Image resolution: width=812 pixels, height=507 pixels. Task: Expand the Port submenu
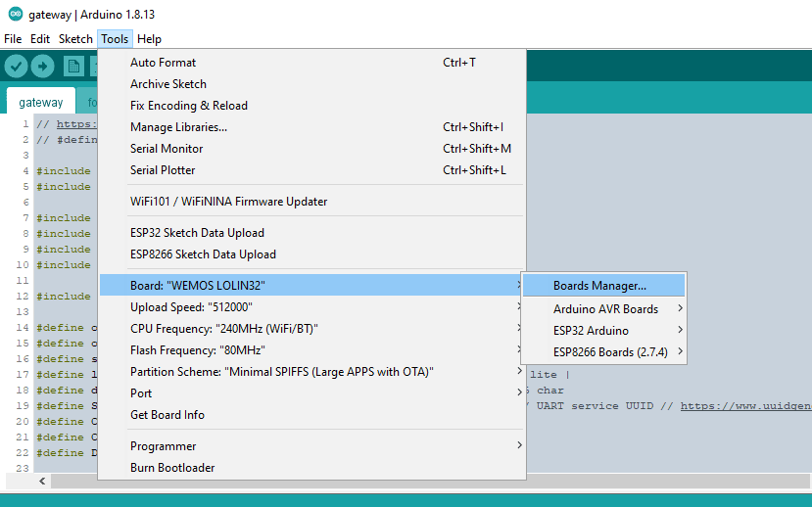coord(312,393)
